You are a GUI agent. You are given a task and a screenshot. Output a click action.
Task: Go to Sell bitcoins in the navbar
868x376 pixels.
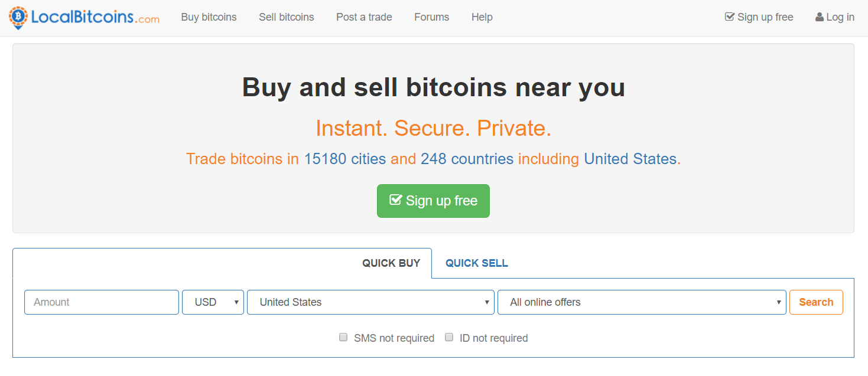pyautogui.click(x=287, y=17)
